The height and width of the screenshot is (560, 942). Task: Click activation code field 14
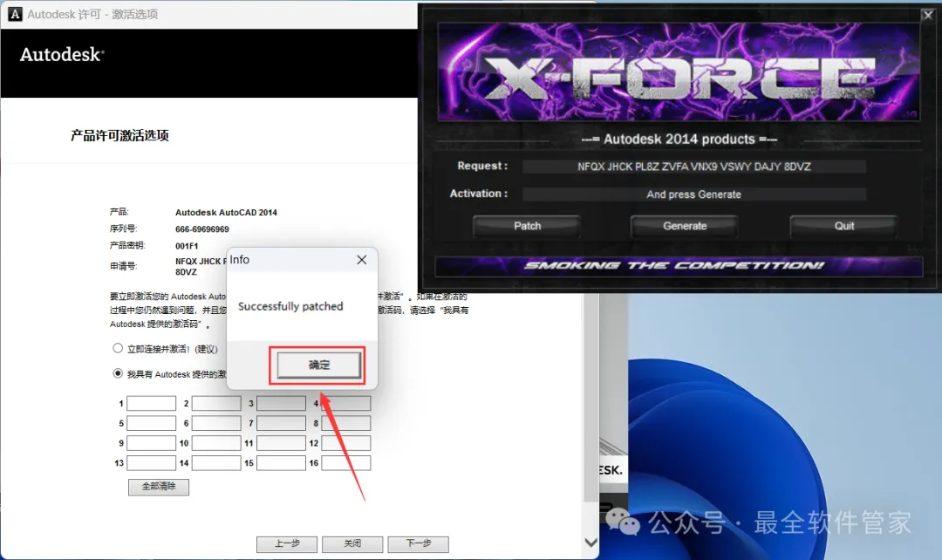[216, 462]
